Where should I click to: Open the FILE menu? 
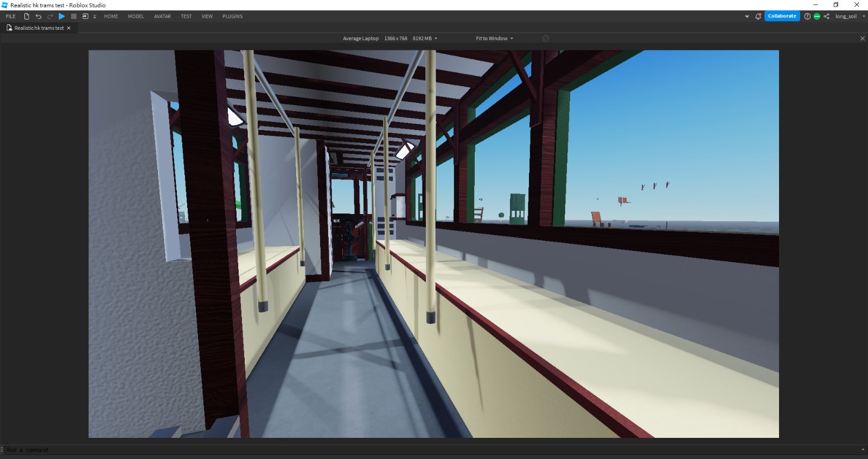[11, 16]
